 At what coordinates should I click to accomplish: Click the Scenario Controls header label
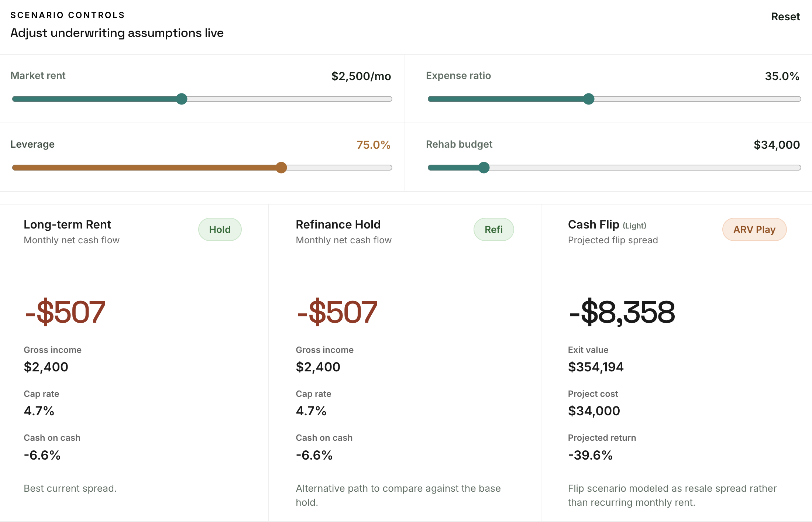(68, 15)
